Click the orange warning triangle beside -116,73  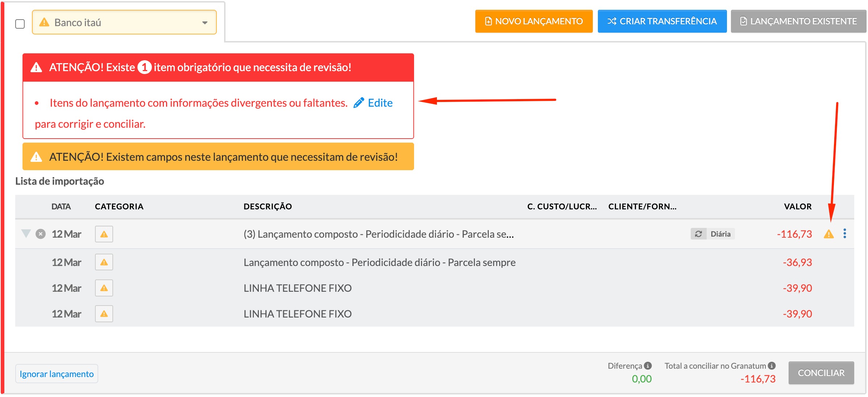click(x=828, y=234)
